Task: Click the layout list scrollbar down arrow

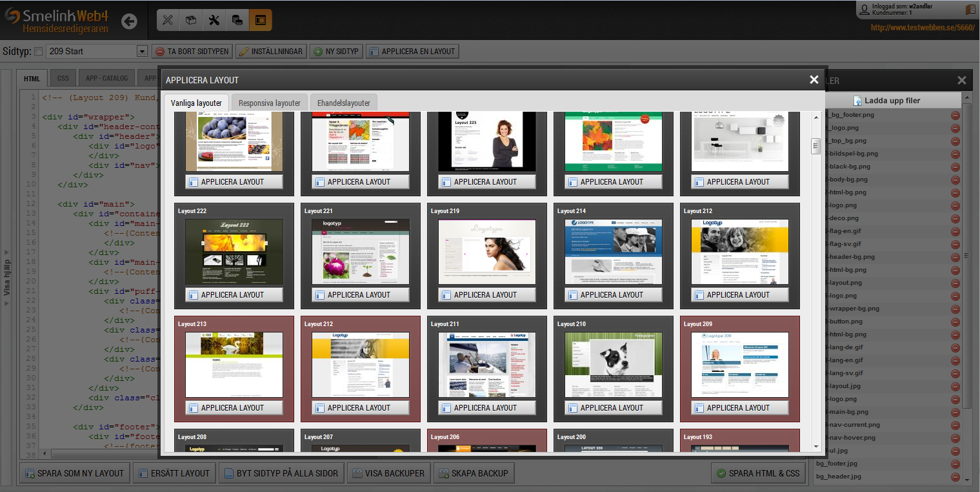Action: (x=815, y=446)
